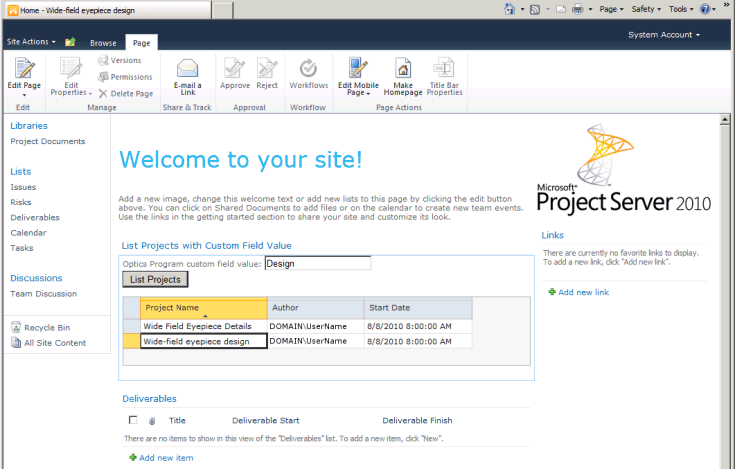Expand the Home icon dropdown arrow
Viewport: 735px width, 469px height.
522,9
